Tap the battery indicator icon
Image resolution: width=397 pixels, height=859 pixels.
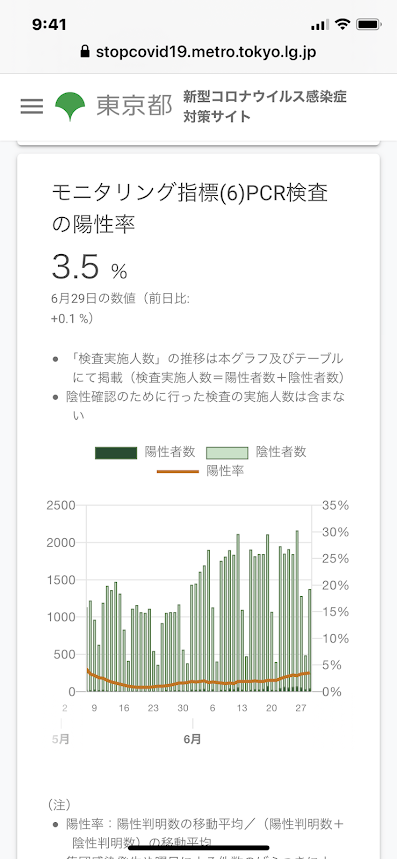click(x=368, y=25)
